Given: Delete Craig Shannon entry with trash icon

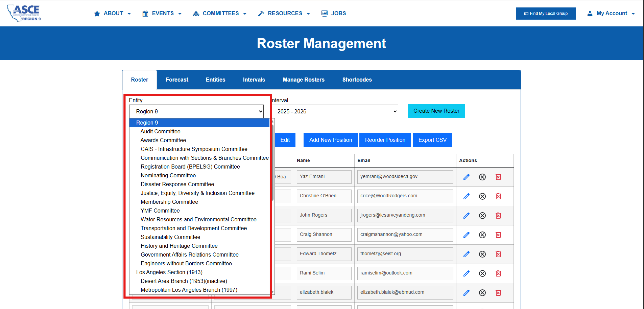Looking at the screenshot, I should tap(498, 235).
